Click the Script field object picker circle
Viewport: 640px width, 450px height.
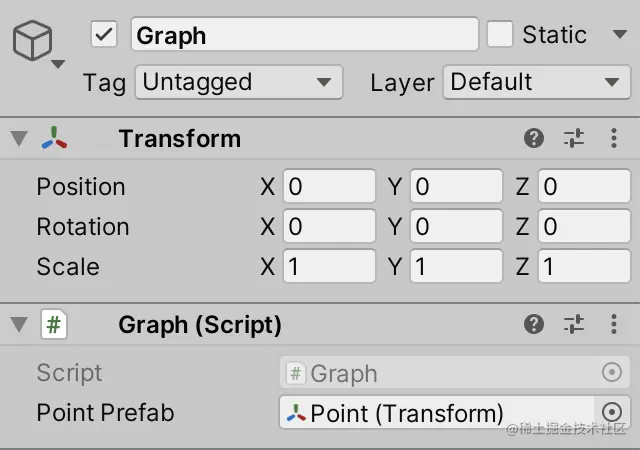point(612,372)
